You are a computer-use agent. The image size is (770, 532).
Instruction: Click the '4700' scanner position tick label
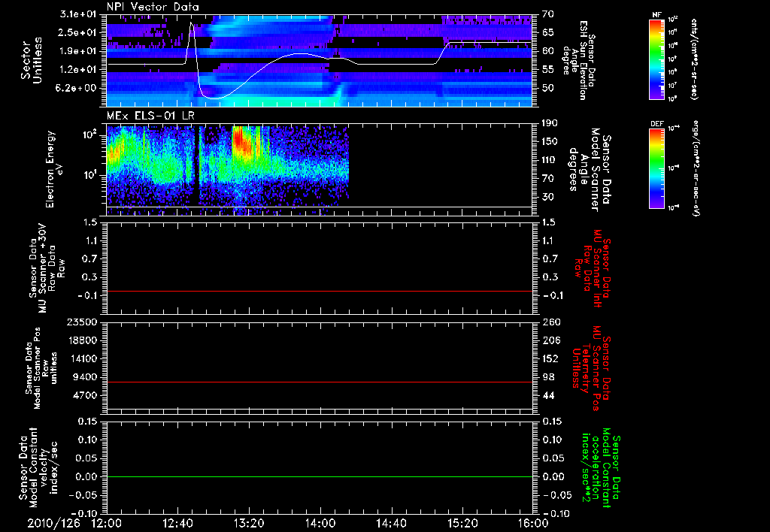click(85, 395)
